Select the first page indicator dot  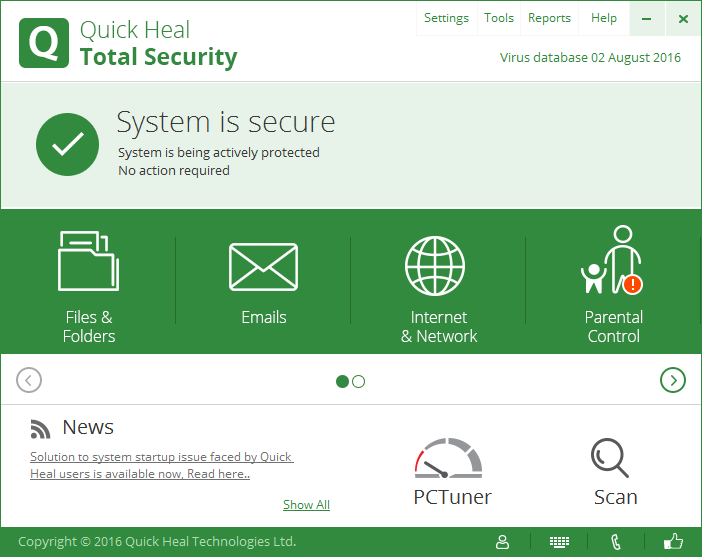point(342,381)
